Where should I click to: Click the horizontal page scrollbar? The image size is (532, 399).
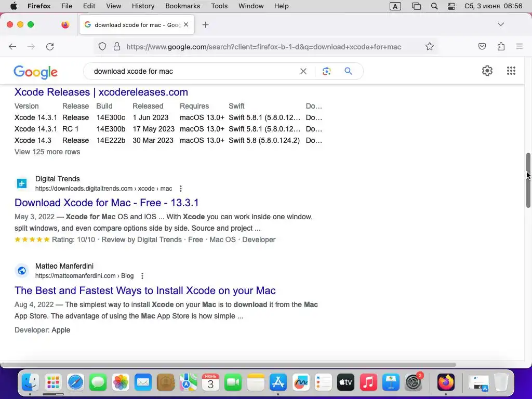pyautogui.click(x=228, y=365)
